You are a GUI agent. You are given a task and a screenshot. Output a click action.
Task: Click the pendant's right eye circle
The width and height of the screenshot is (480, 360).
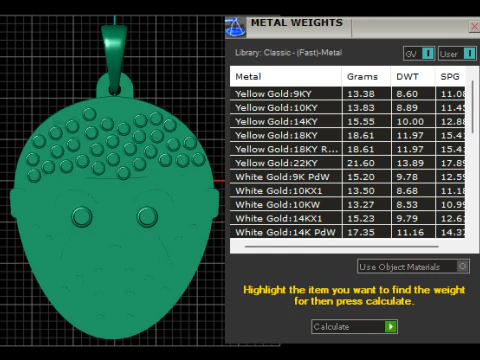(x=147, y=217)
